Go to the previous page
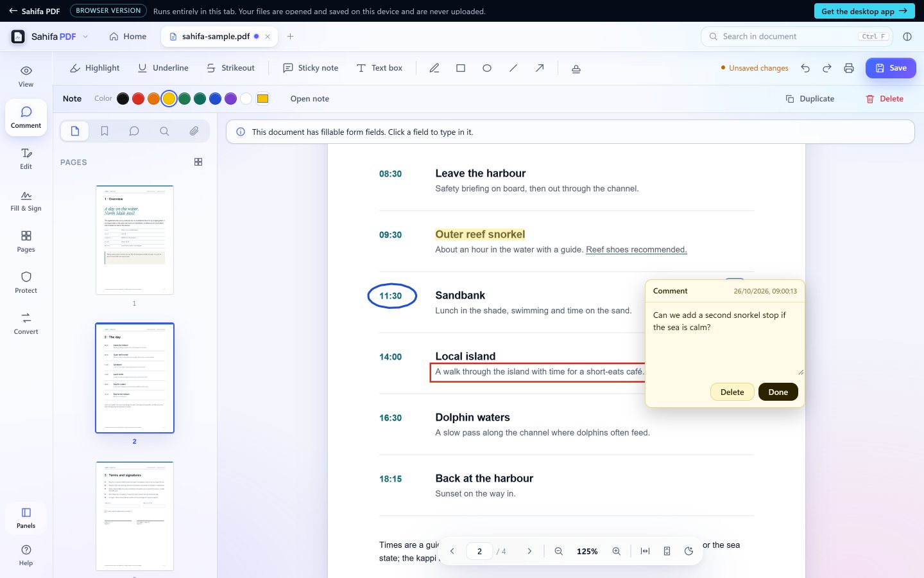Viewport: 924px width, 578px height. point(452,551)
